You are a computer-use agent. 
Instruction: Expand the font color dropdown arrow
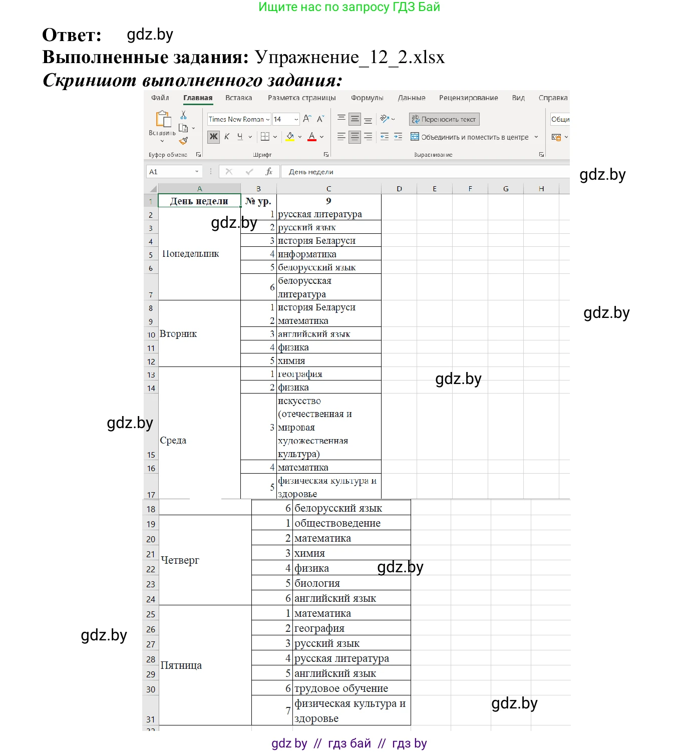321,137
